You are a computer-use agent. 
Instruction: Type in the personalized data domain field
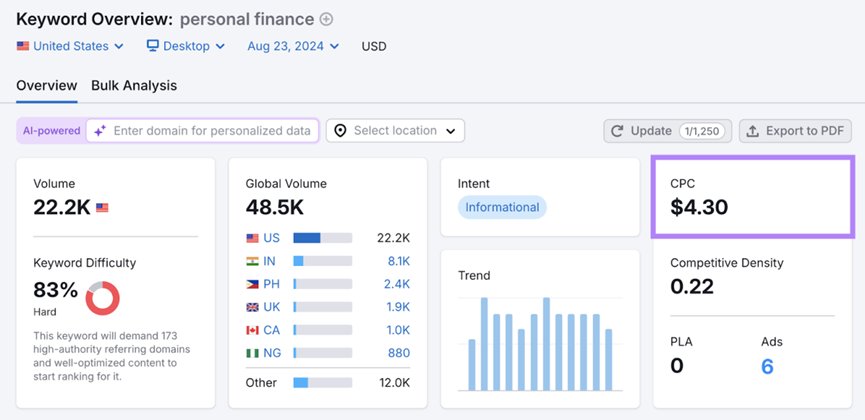tap(212, 131)
